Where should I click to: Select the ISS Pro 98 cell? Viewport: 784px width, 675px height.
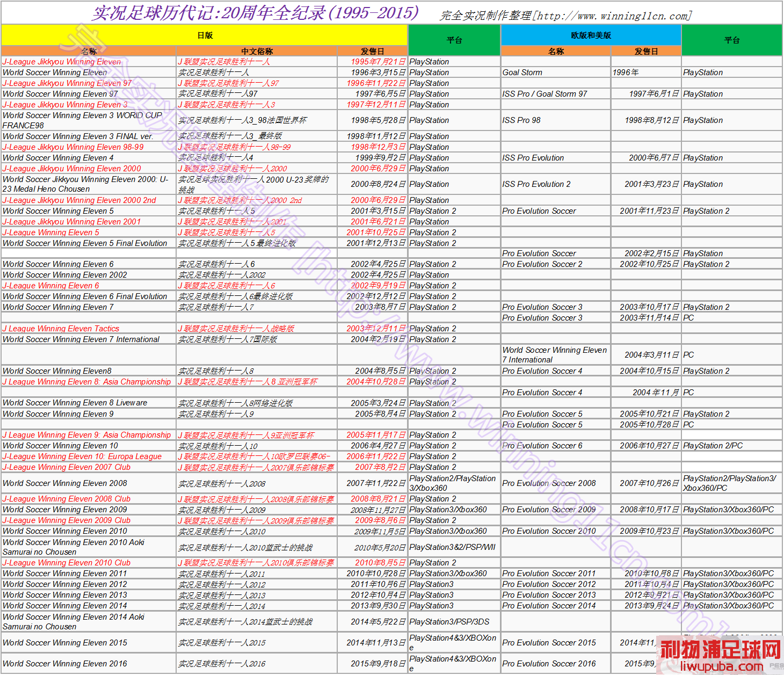pos(555,120)
